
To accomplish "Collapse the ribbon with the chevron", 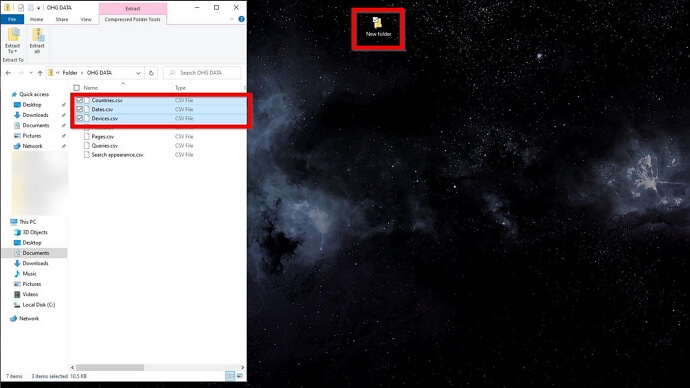I will click(232, 19).
